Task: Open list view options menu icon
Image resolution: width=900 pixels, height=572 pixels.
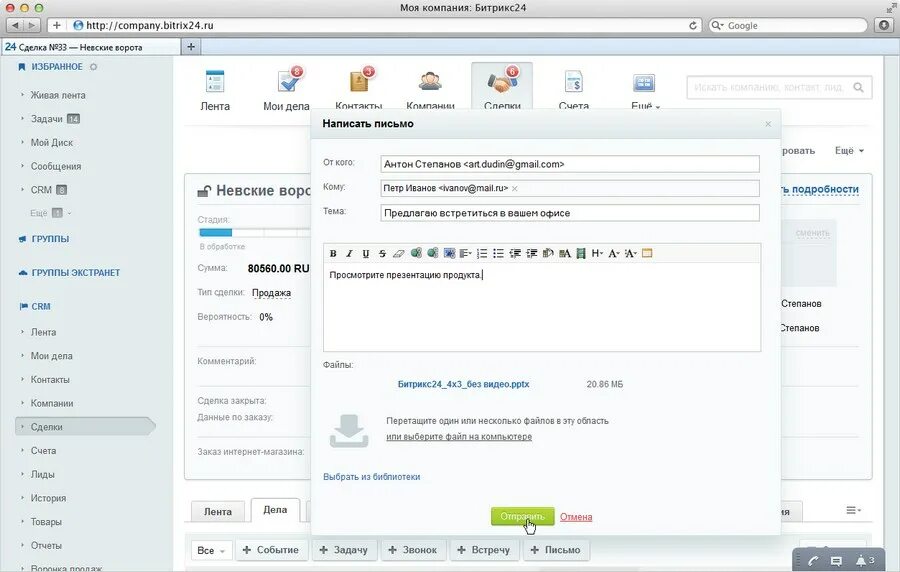Action: coord(853,510)
